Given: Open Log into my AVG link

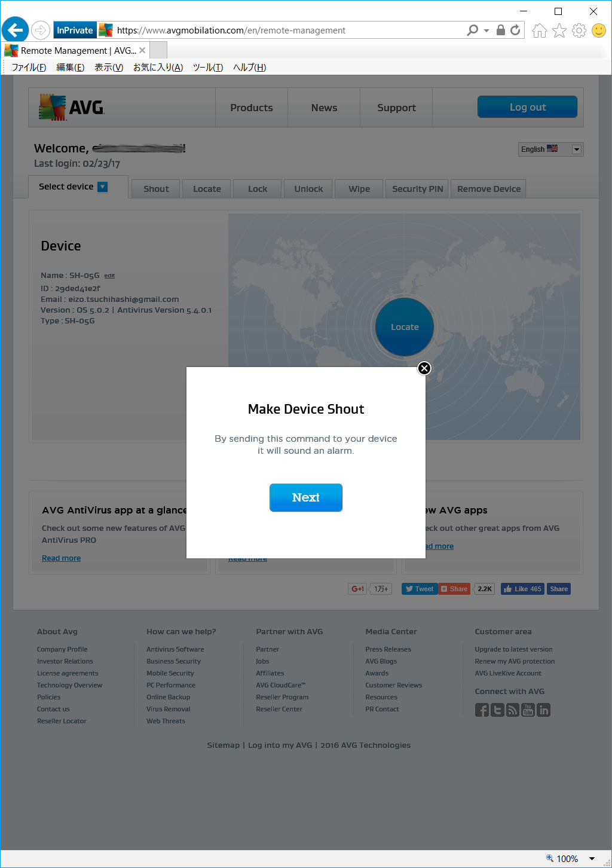Looking at the screenshot, I should coord(280,745).
